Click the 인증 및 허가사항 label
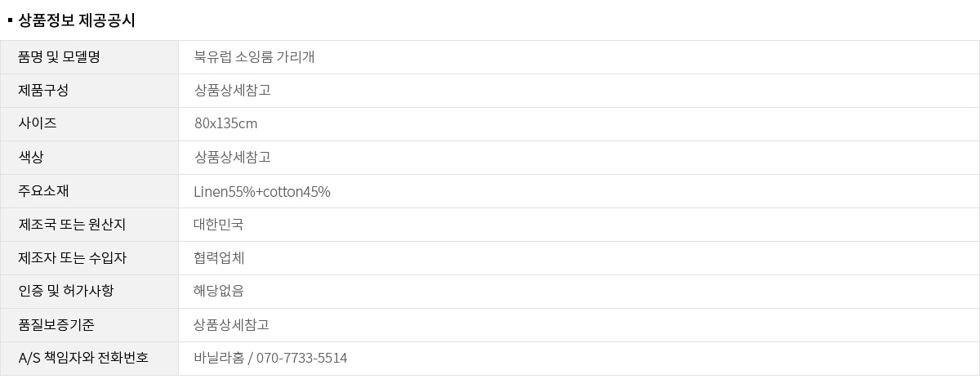 pos(66,291)
